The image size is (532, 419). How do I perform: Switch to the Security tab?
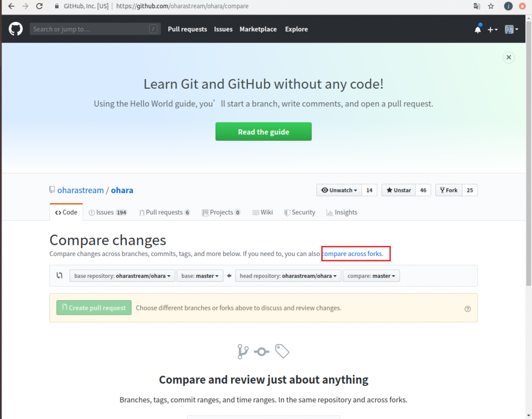(300, 212)
